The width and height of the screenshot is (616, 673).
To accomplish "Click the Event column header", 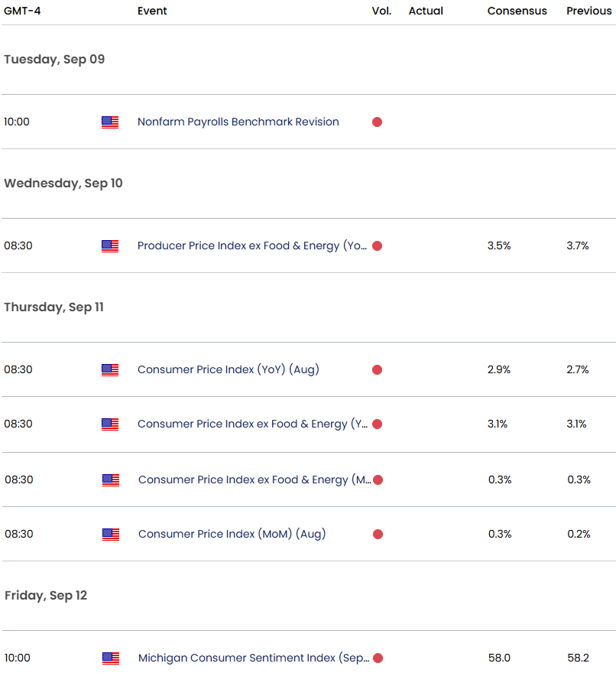I will [152, 11].
